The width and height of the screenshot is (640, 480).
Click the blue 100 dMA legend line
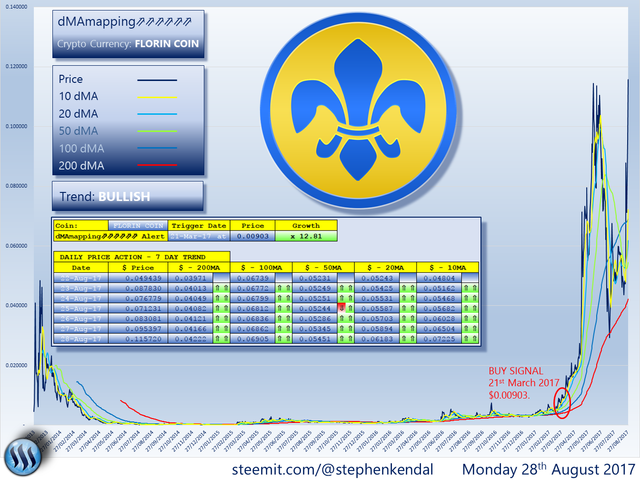coord(157,148)
